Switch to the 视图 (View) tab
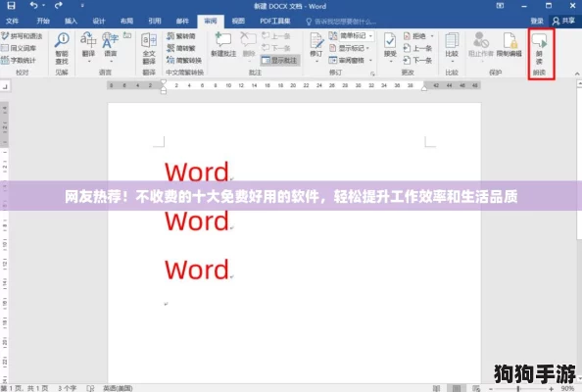582x392 pixels. click(238, 21)
